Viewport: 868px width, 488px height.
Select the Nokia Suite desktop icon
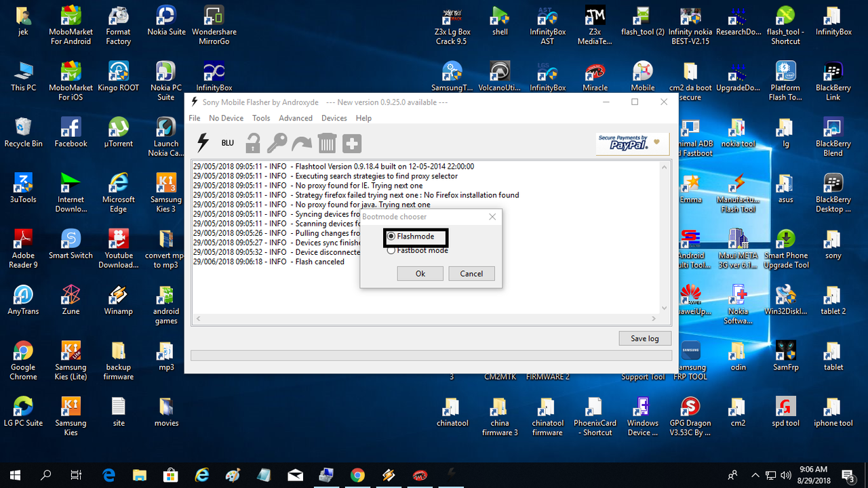coord(166,20)
